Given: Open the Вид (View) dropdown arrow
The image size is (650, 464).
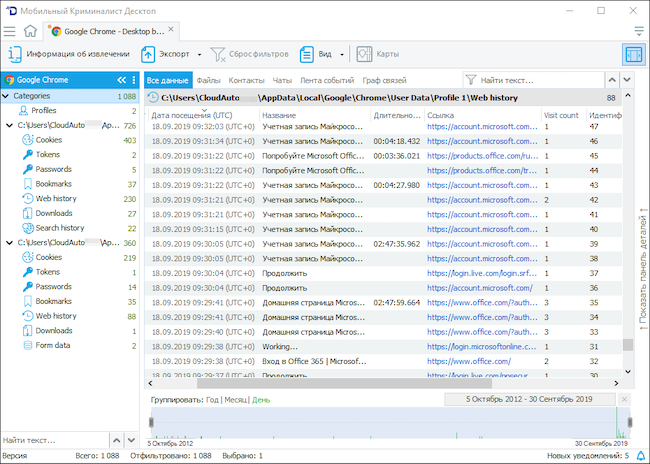Looking at the screenshot, I should click(342, 53).
